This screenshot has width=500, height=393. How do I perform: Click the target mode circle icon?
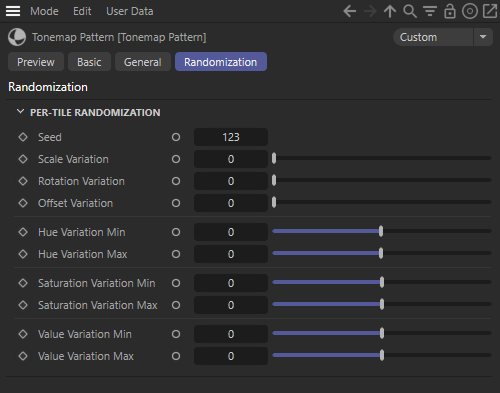(x=470, y=11)
